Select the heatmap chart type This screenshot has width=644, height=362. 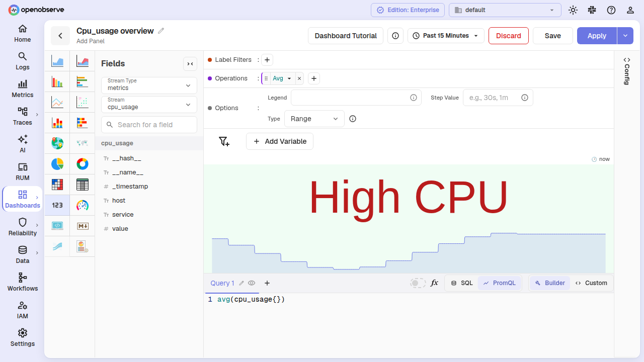[x=57, y=185]
